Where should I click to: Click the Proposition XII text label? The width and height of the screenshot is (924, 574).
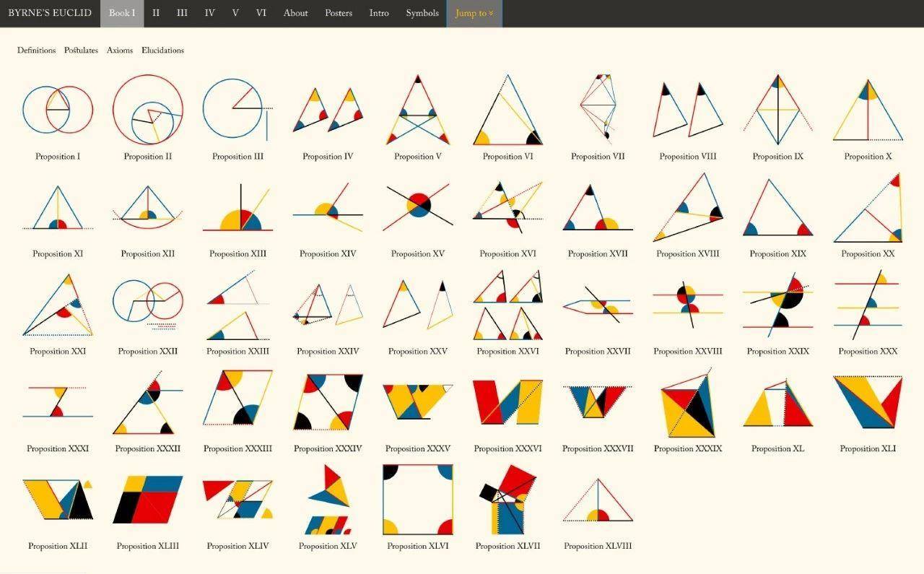148,254
